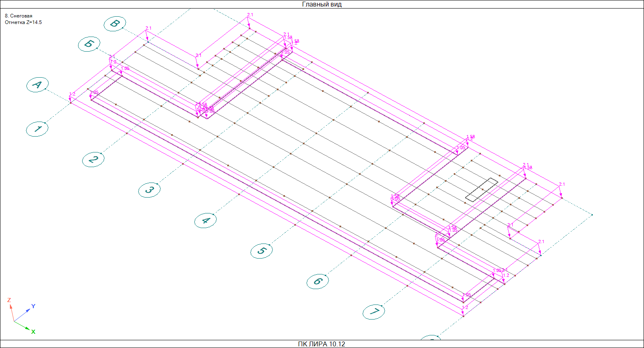
Task: Click the green X axis label of the triad
Action: (33, 332)
